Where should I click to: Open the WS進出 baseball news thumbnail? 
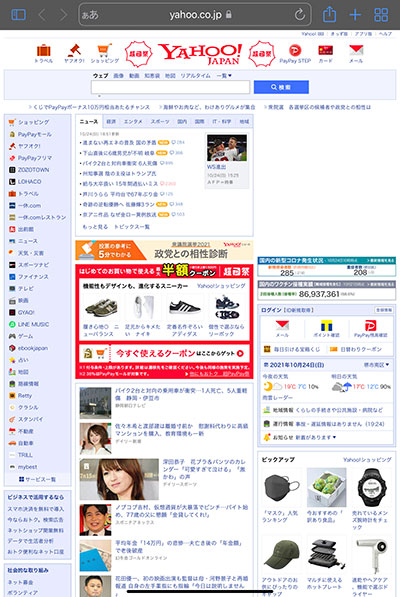[227, 148]
